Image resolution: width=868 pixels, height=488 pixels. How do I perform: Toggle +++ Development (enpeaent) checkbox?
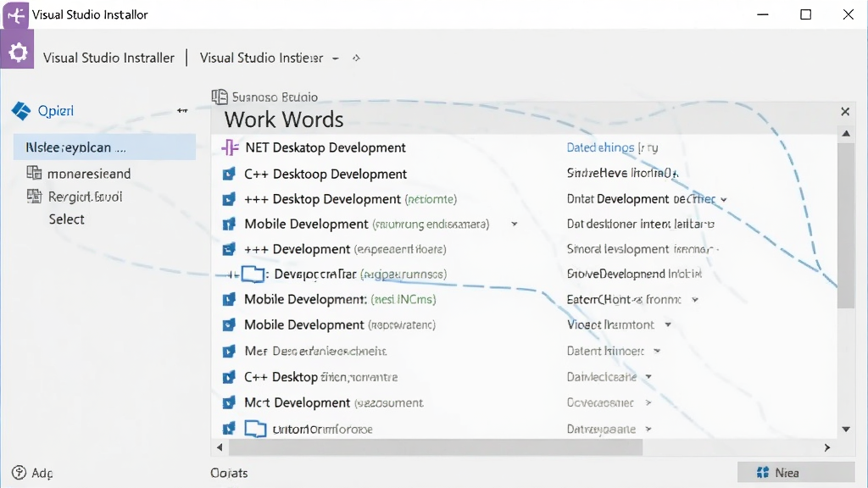(229, 249)
